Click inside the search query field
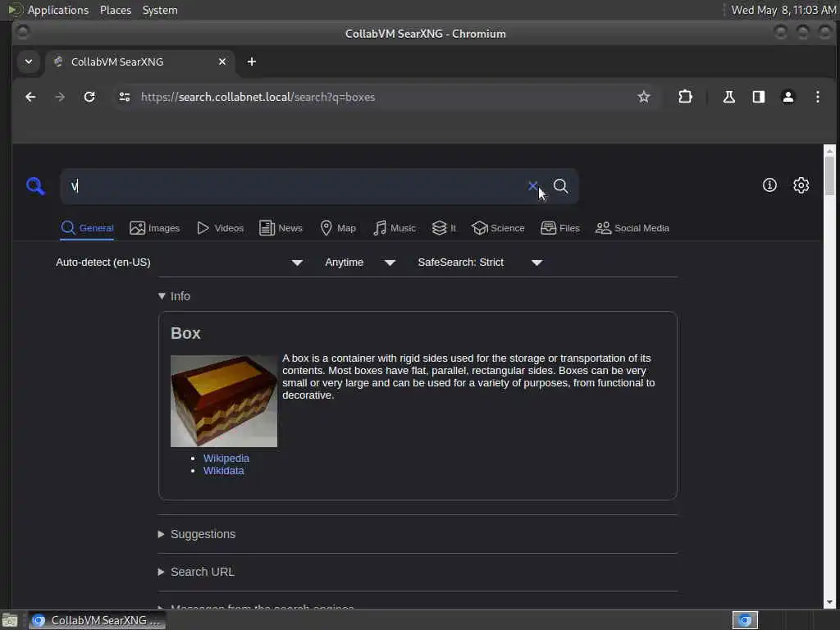 tap(294, 186)
